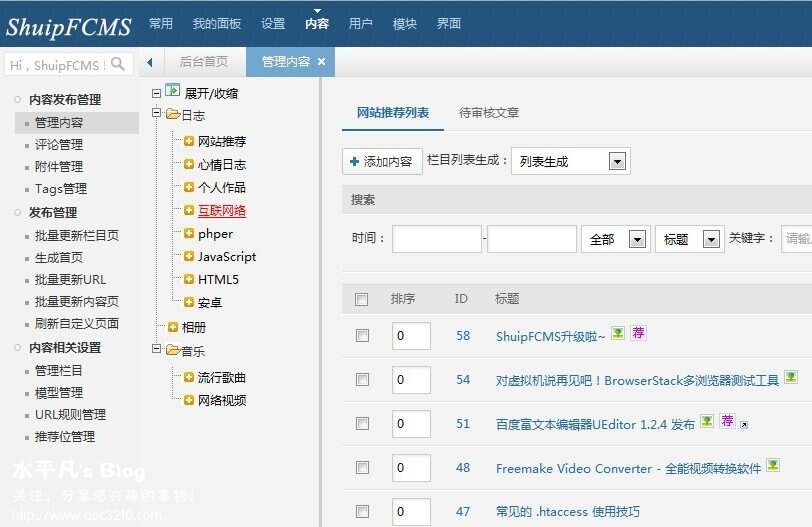Open the 常用 top menu
The image size is (812, 527).
click(161, 23)
